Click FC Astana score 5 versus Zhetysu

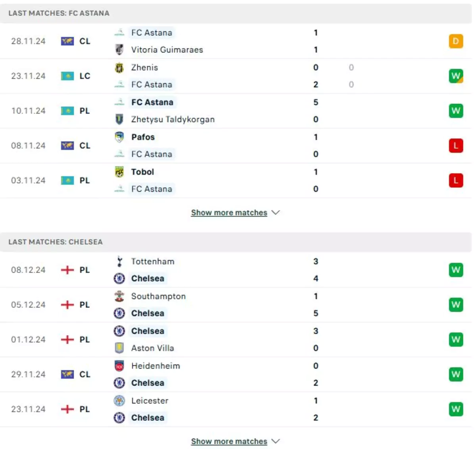coord(316,102)
